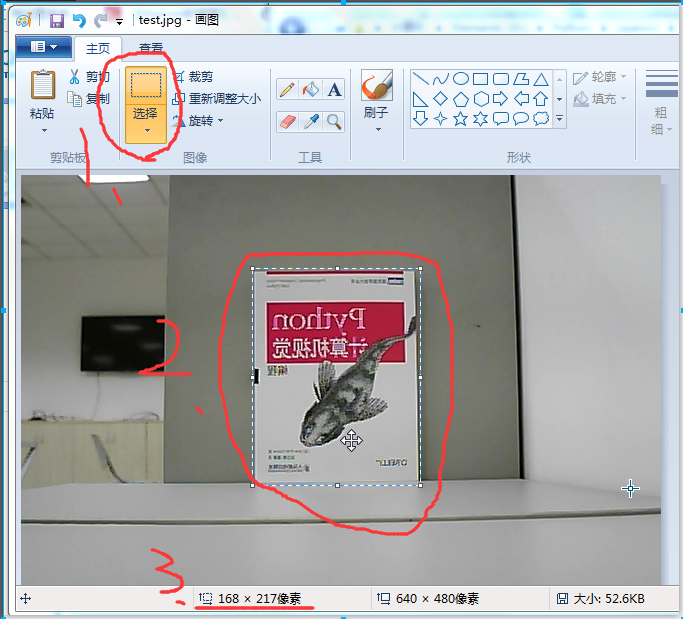This screenshot has width=683, height=619.
Task: Switch to the 主页 tab
Action: pyautogui.click(x=98, y=48)
